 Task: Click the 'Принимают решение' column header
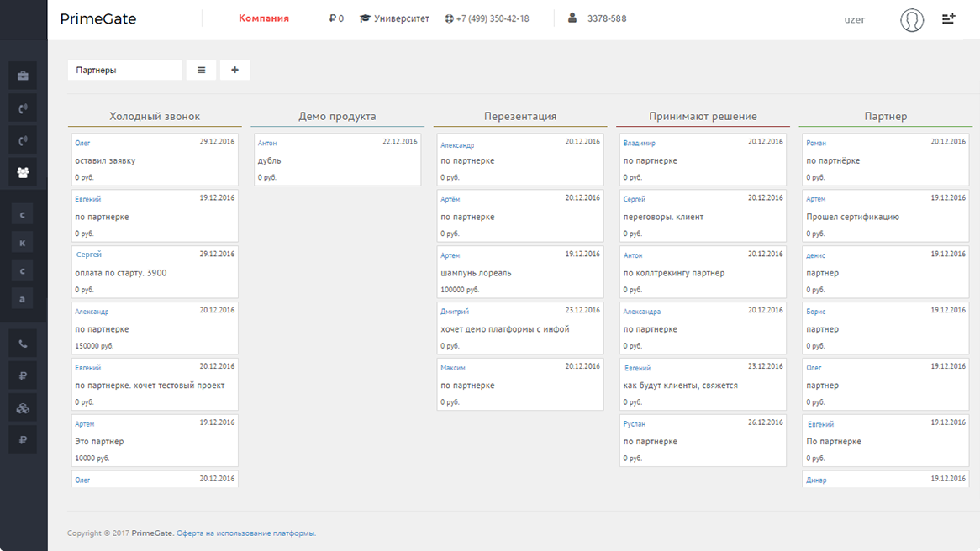703,117
